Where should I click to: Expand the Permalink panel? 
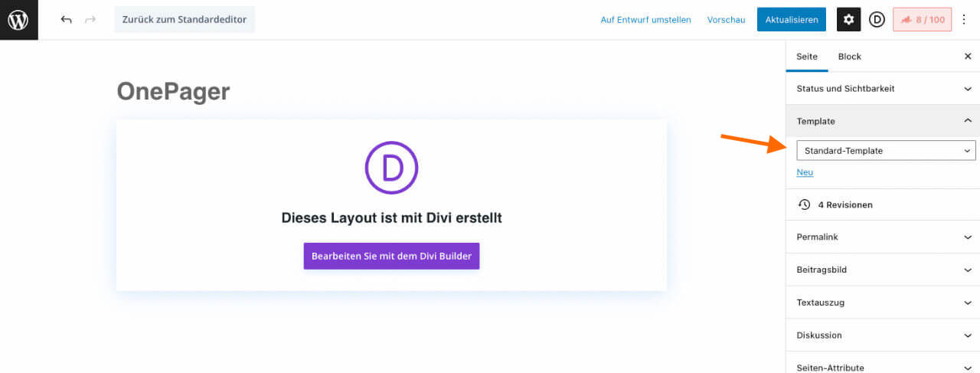point(883,237)
